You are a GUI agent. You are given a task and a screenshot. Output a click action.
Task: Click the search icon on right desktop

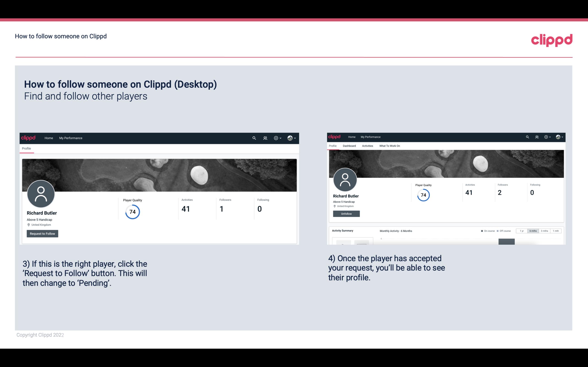click(x=528, y=137)
